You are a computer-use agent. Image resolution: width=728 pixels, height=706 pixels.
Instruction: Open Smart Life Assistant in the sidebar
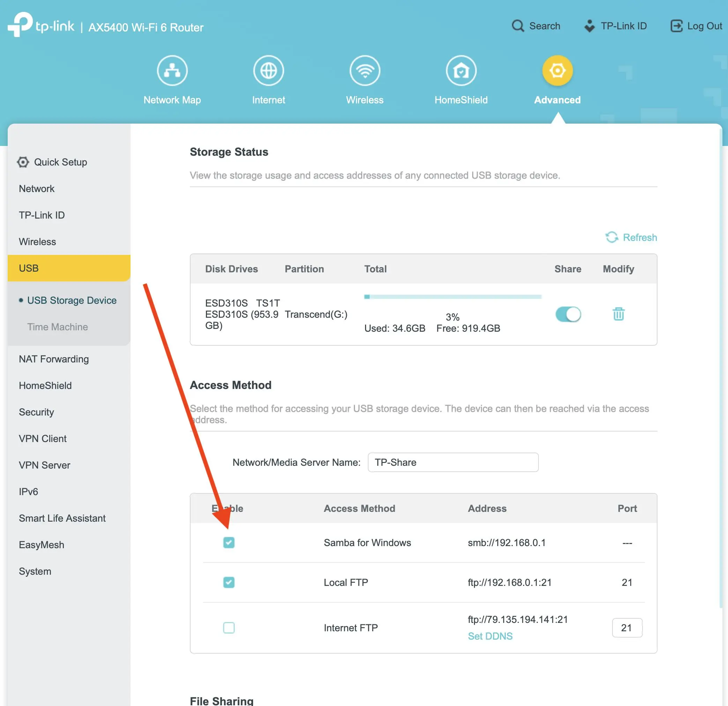click(x=62, y=519)
